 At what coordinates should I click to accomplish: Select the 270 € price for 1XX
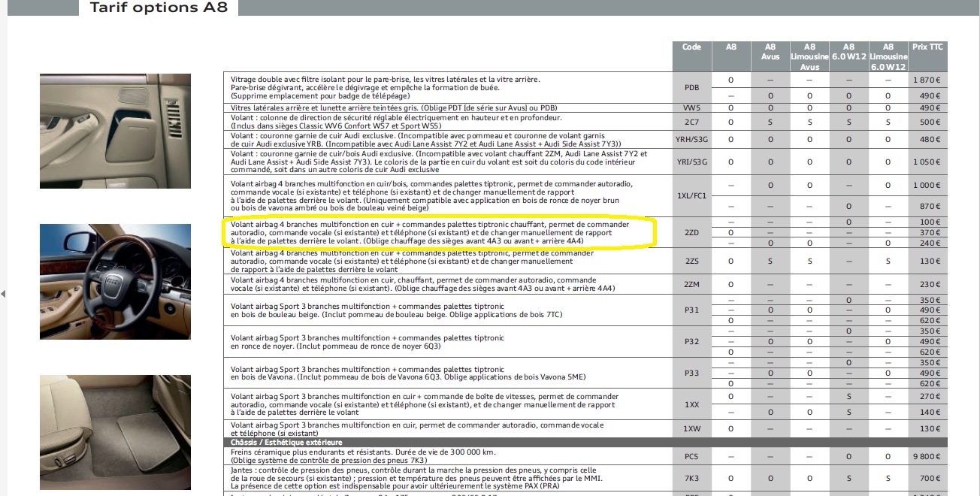tap(930, 396)
